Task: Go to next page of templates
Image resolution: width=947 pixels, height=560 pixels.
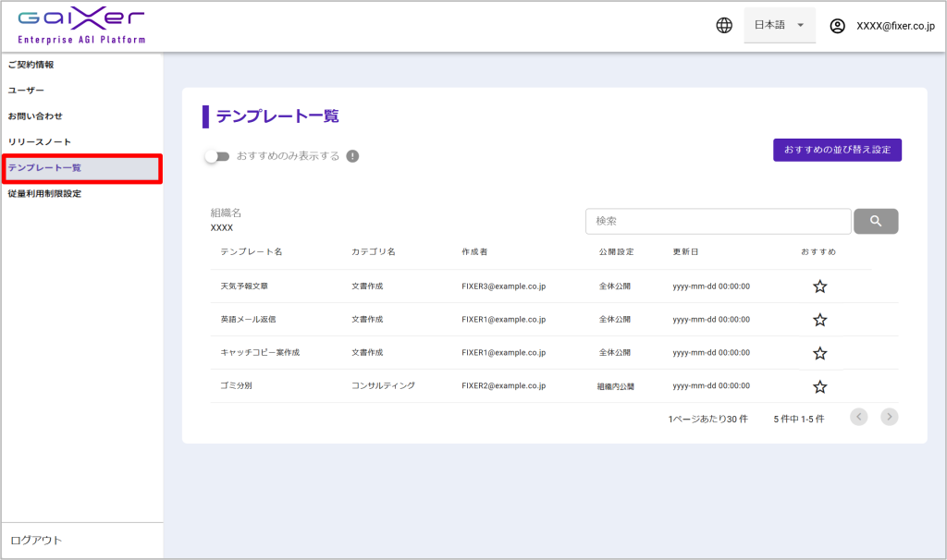Action: [x=889, y=417]
